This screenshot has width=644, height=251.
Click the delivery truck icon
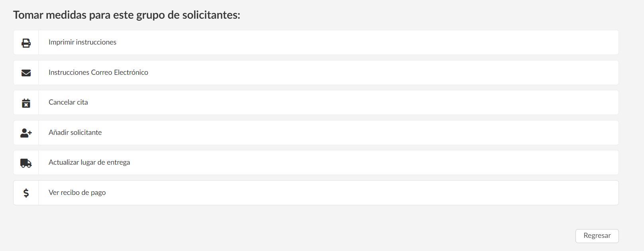coord(26,163)
